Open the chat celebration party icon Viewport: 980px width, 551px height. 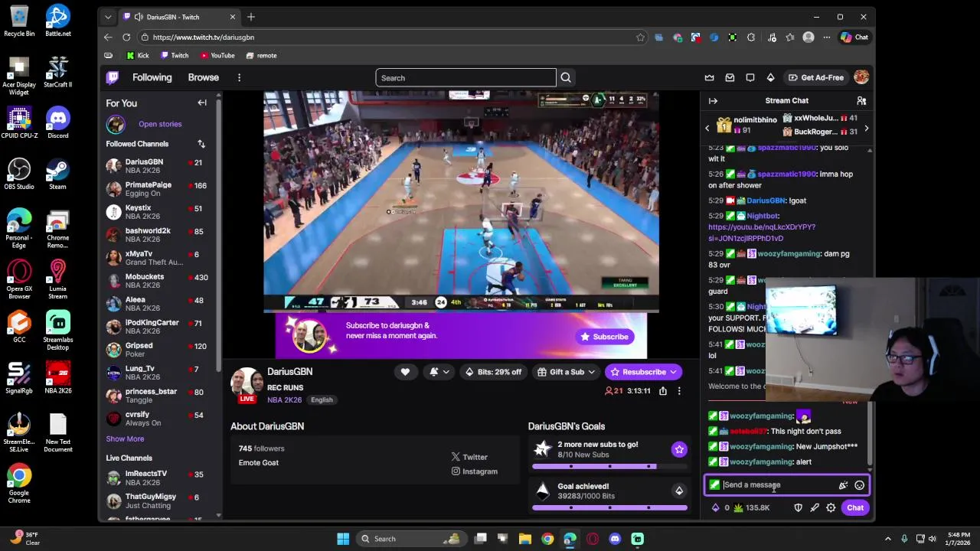(x=843, y=485)
